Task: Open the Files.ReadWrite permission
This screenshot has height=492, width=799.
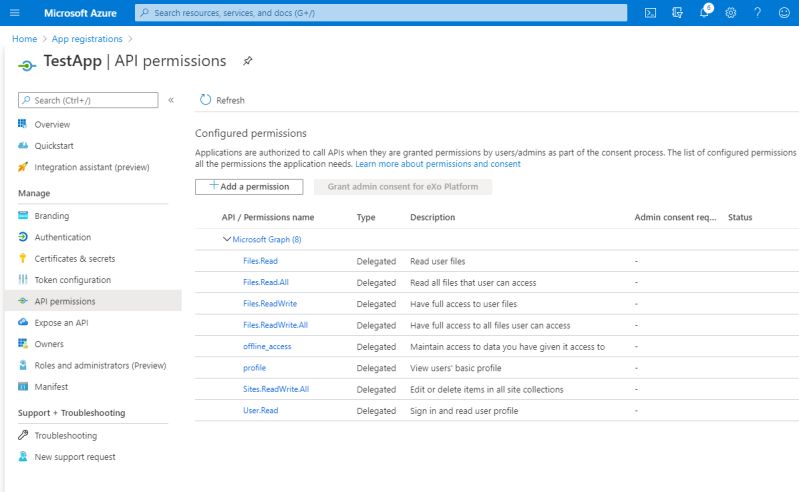Action: [x=270, y=304]
